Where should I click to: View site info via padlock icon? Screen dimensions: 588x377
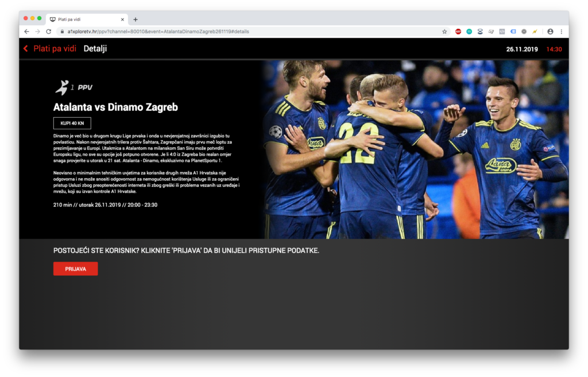[x=62, y=32]
